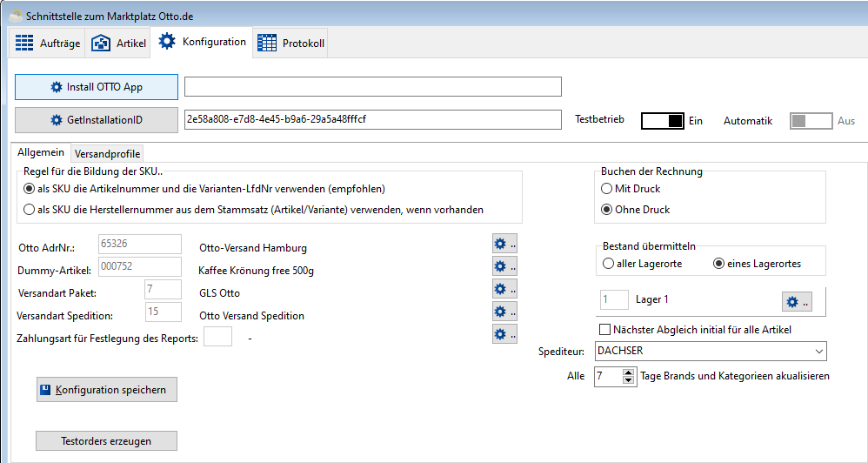Open gear selector for Lager 1

[797, 302]
